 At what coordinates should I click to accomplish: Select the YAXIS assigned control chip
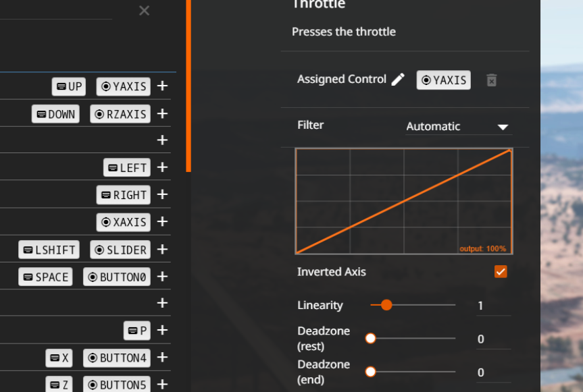[444, 80]
